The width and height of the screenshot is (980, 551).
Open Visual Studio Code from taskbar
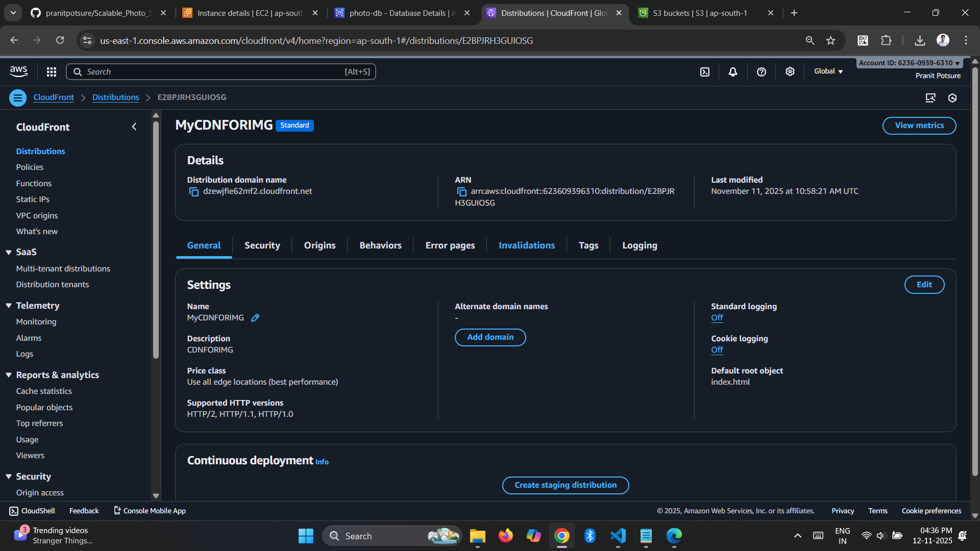click(618, 536)
